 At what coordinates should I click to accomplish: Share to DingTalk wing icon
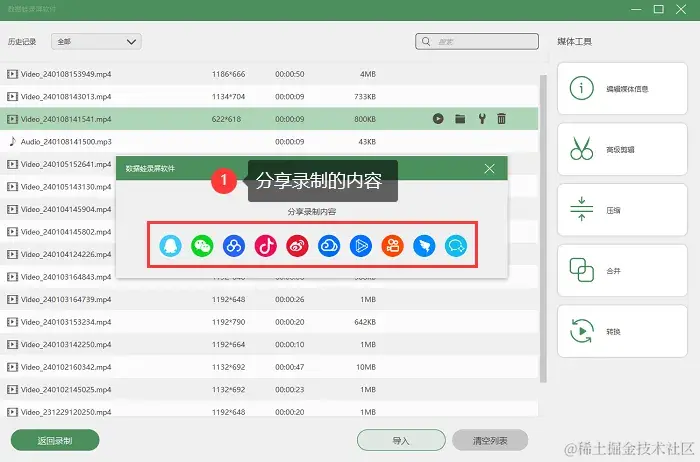[x=424, y=246]
